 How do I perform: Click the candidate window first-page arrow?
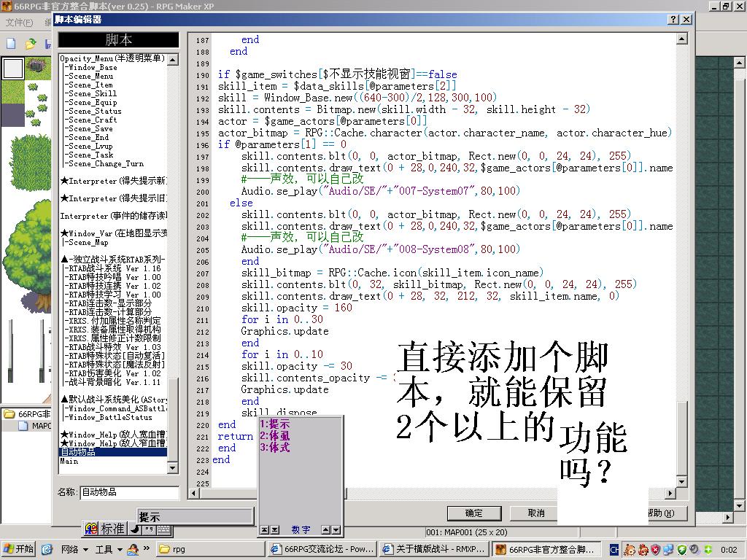pos(264,529)
